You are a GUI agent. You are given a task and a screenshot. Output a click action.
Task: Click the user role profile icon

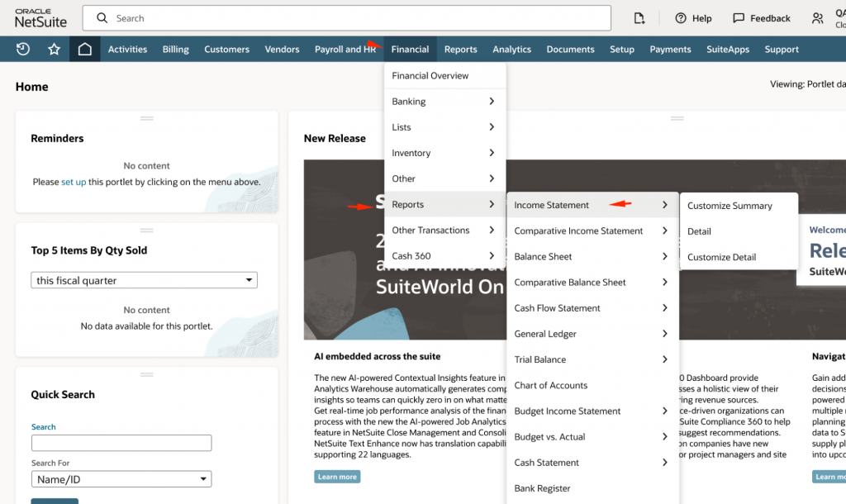point(818,18)
